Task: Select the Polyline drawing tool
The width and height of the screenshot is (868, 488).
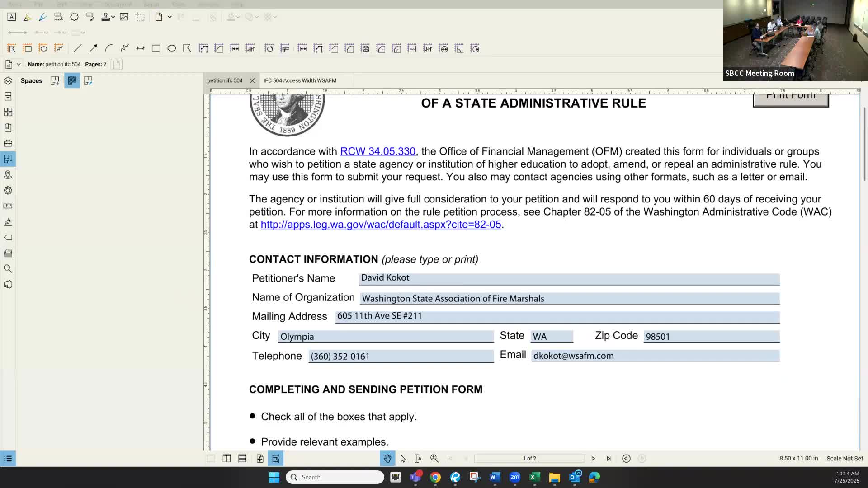Action: 125,48
